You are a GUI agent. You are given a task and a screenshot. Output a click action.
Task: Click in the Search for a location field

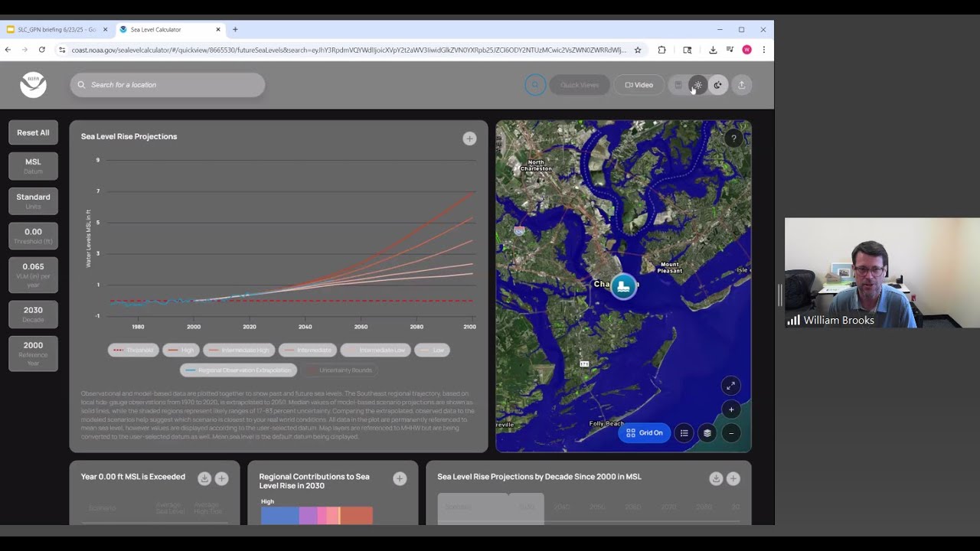[168, 85]
